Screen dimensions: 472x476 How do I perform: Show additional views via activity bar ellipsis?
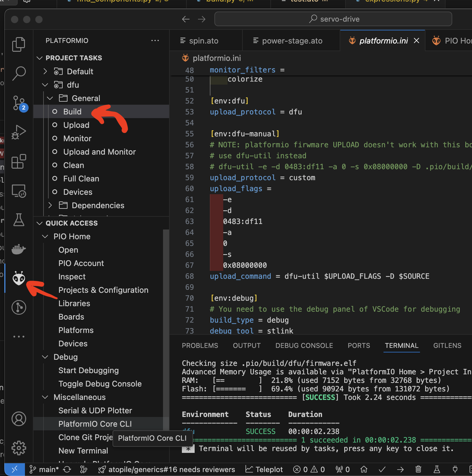[19, 337]
